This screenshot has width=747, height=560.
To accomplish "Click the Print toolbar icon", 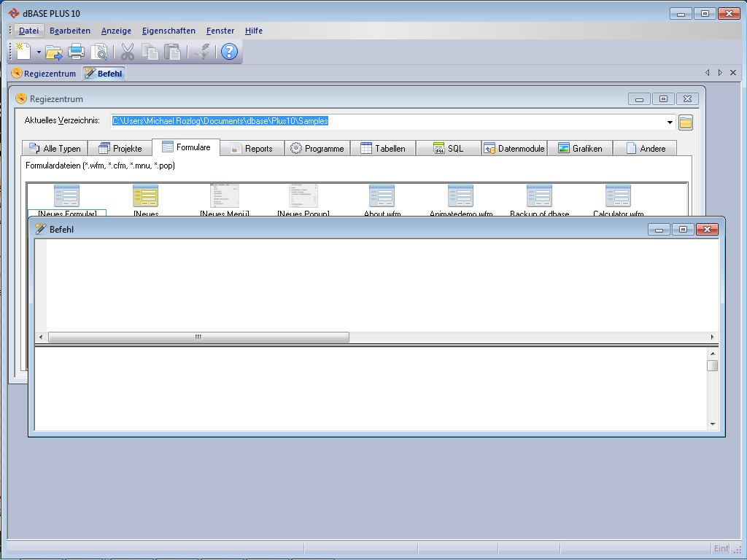I will [76, 52].
